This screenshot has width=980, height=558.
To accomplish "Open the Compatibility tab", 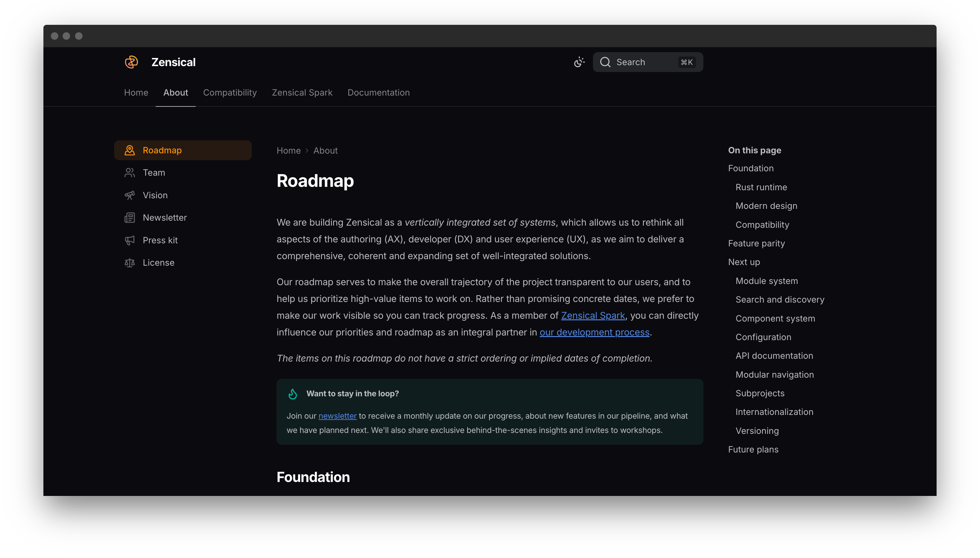I will point(230,93).
